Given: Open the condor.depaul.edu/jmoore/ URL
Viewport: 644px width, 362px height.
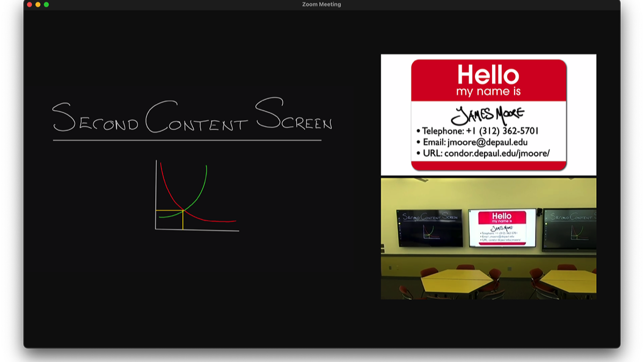Looking at the screenshot, I should pos(496,154).
